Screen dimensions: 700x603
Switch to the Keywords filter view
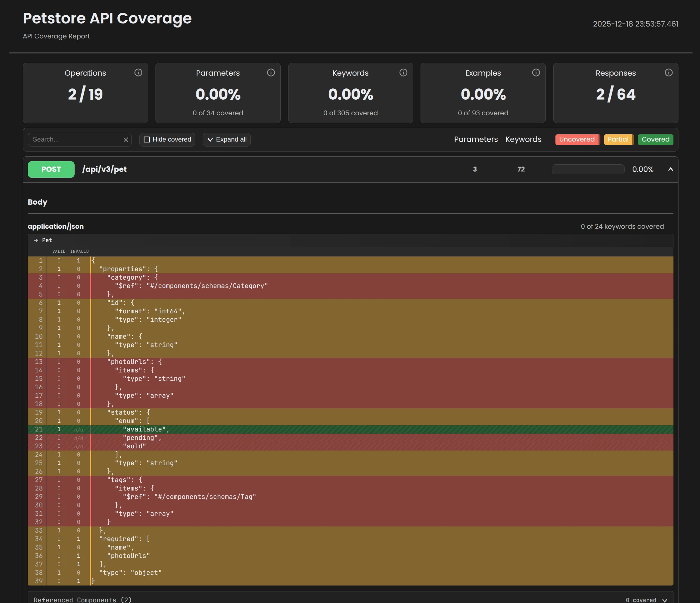point(523,139)
